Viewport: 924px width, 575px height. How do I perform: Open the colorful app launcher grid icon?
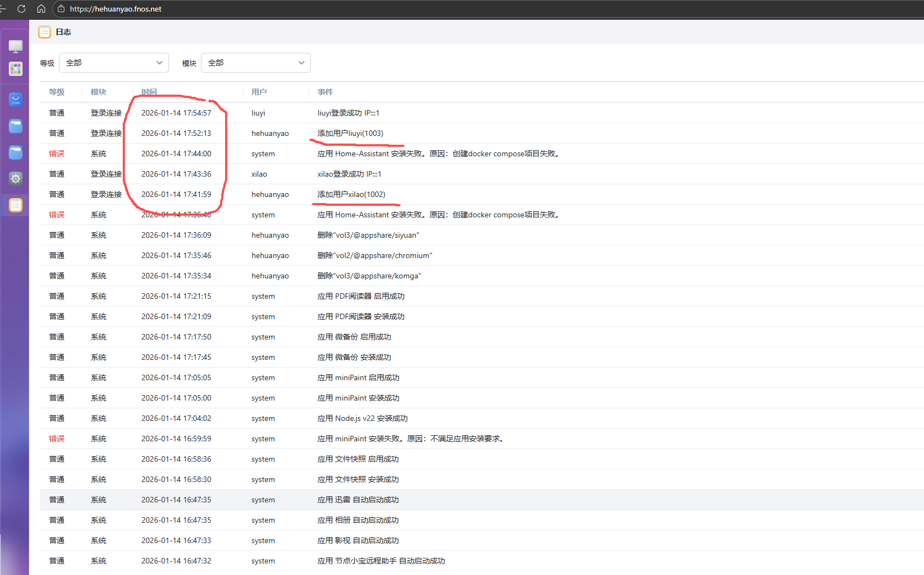click(x=15, y=69)
